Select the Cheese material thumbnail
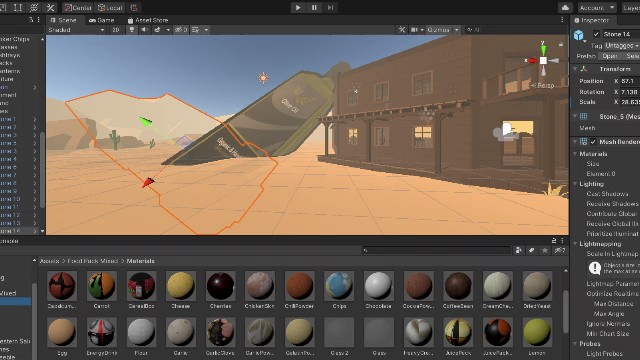640x360 pixels. tap(180, 289)
